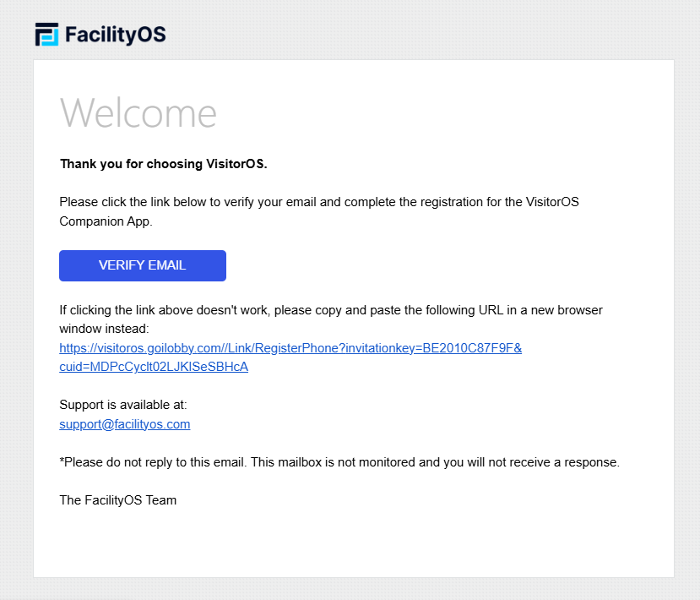The height and width of the screenshot is (600, 700).
Task: Click the 'If clicking the link above' sentence
Action: coord(331,310)
